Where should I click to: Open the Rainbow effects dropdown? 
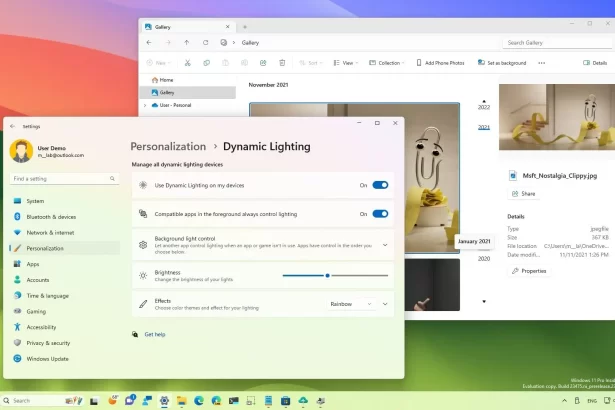point(350,304)
